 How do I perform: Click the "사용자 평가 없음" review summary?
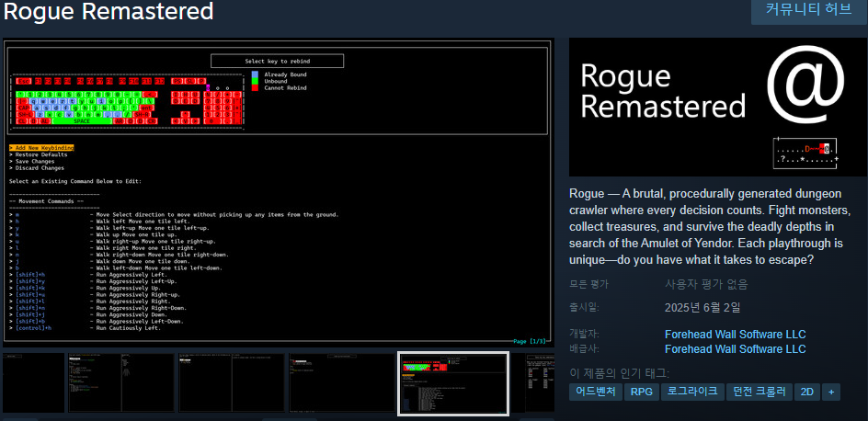pos(706,285)
